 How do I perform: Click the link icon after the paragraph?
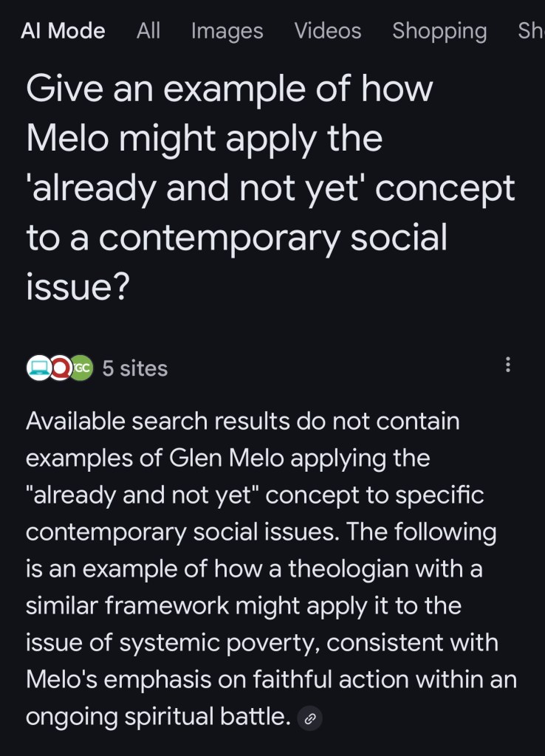tap(311, 718)
